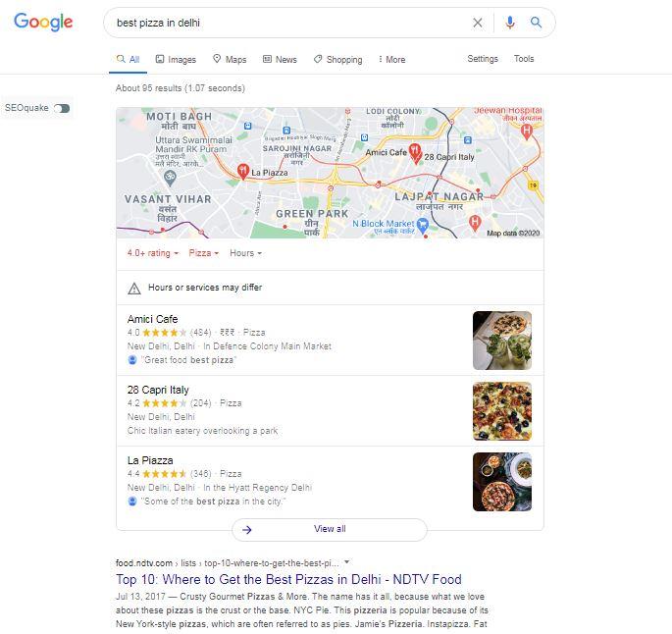Click the blue magnifier search icon
672x634 pixels.
tap(537, 23)
